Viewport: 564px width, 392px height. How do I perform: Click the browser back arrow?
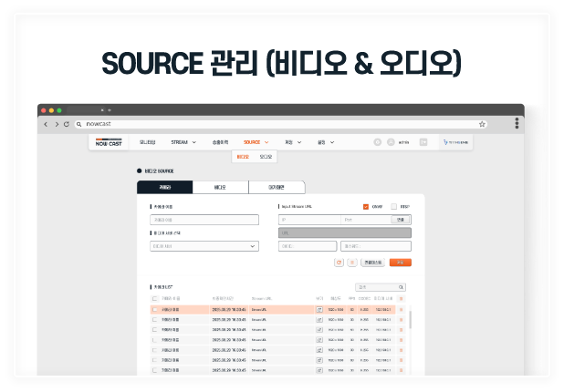tap(47, 124)
